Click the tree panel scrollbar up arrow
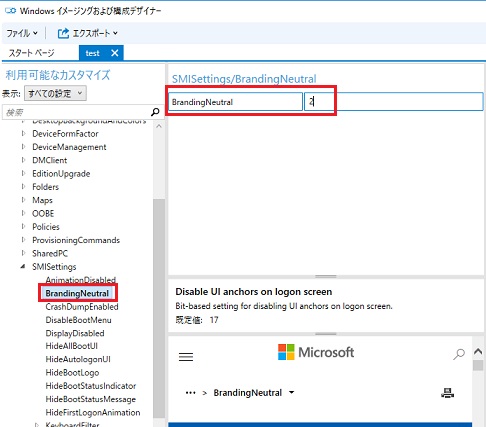Screen dimensions: 486x427 (x=159, y=126)
